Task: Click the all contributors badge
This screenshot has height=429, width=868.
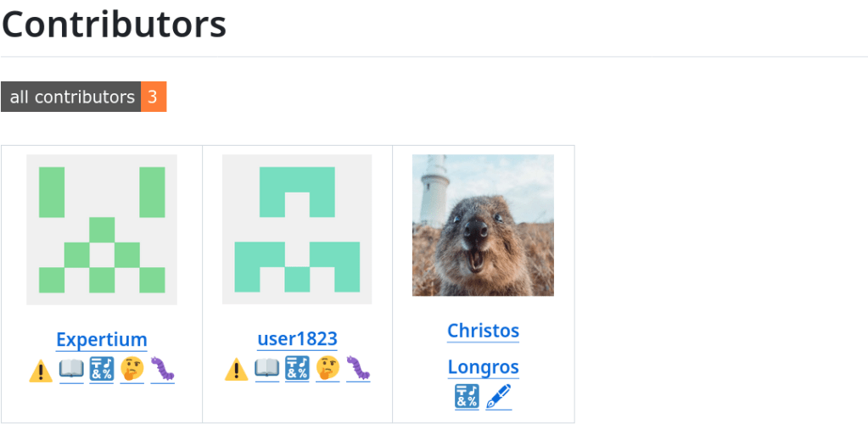Action: pos(83,97)
